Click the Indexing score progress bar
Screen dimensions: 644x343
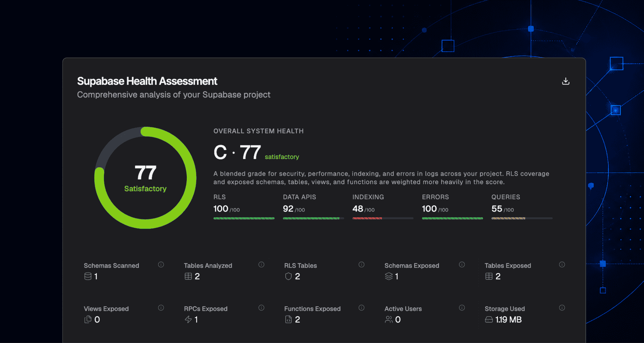(x=383, y=218)
